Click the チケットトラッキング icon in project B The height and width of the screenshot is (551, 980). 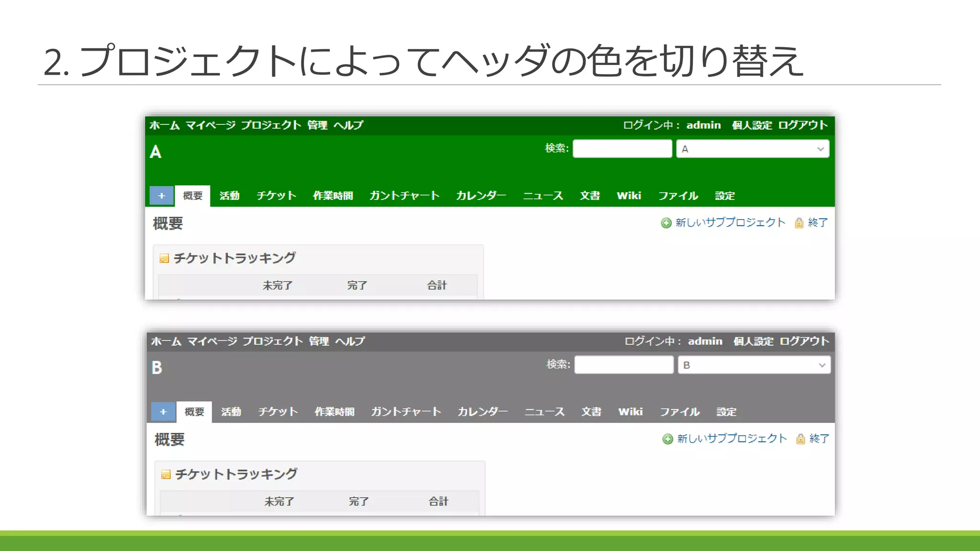click(166, 474)
